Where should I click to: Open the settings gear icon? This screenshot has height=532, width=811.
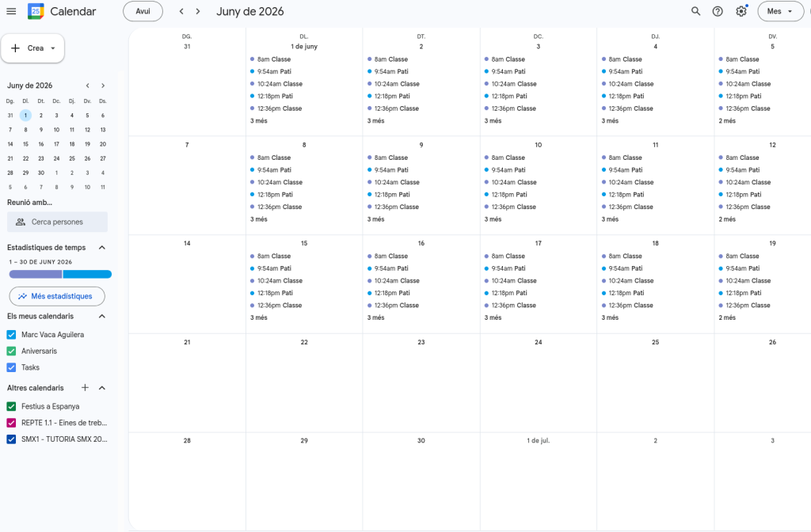(741, 11)
